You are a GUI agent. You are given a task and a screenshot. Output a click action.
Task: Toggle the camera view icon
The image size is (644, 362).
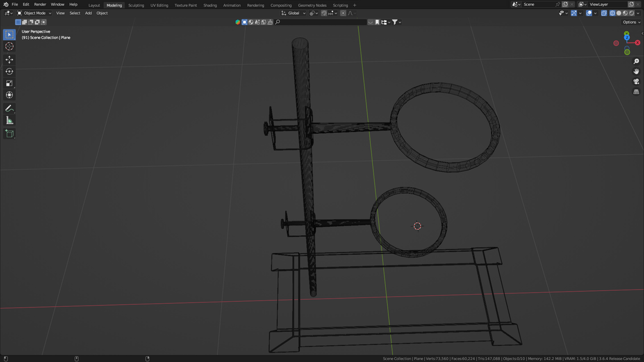point(636,81)
